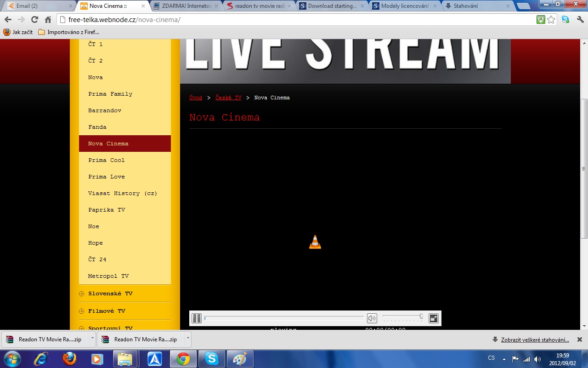Open the Importováno z Firef... bookmarks folder
Viewport: 588px width, 368px height.
(68, 32)
